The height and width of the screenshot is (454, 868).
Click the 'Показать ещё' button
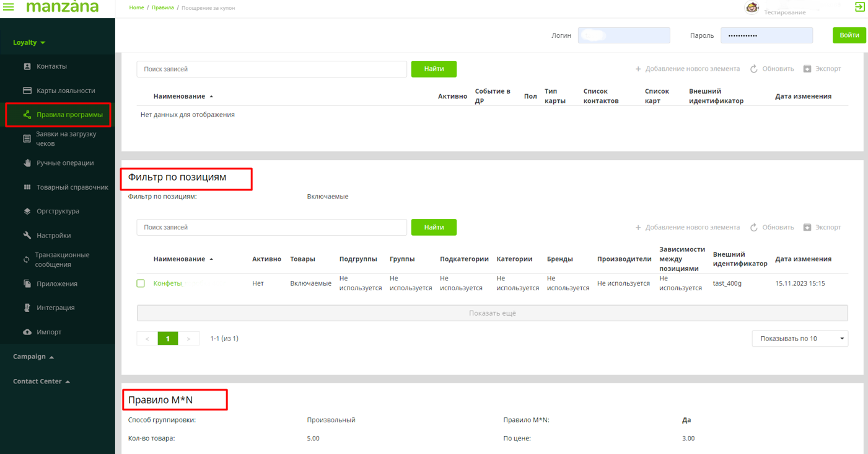492,313
